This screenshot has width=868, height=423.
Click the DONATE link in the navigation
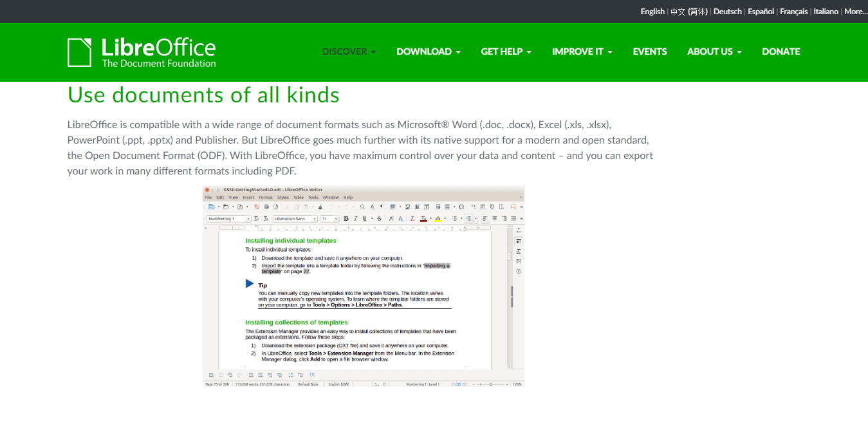[x=781, y=52]
